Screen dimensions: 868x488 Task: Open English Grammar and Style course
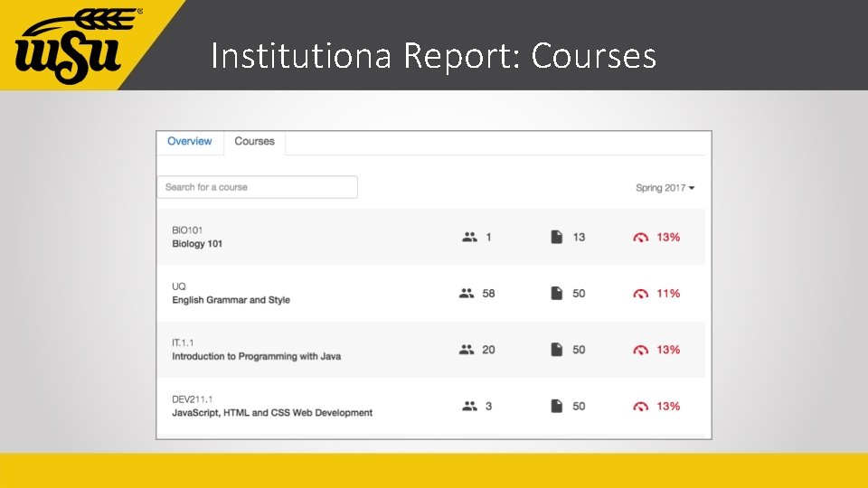231,300
